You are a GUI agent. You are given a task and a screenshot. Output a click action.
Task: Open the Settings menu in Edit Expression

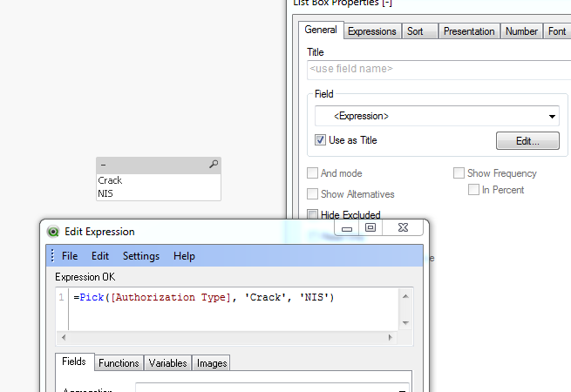pos(141,256)
